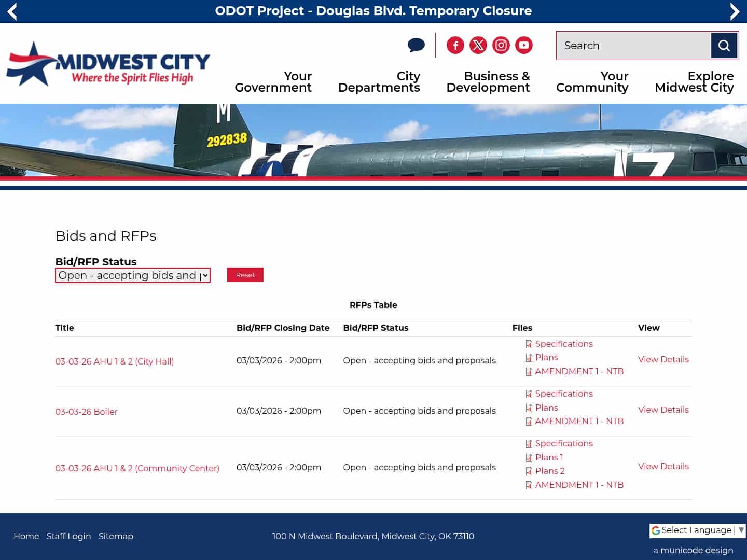Open the 03-03-26 AHU 1 & 2 (City Hall) link
The height and width of the screenshot is (560, 747).
click(x=114, y=361)
